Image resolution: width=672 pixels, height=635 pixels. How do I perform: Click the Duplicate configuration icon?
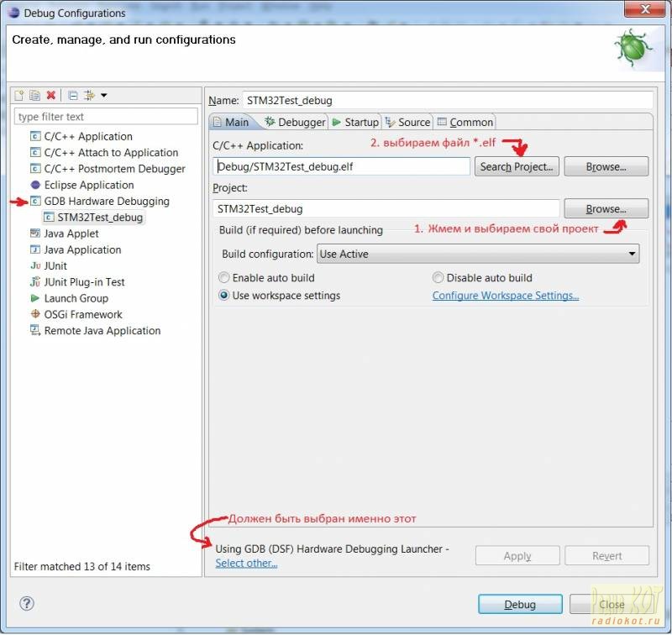[35, 96]
